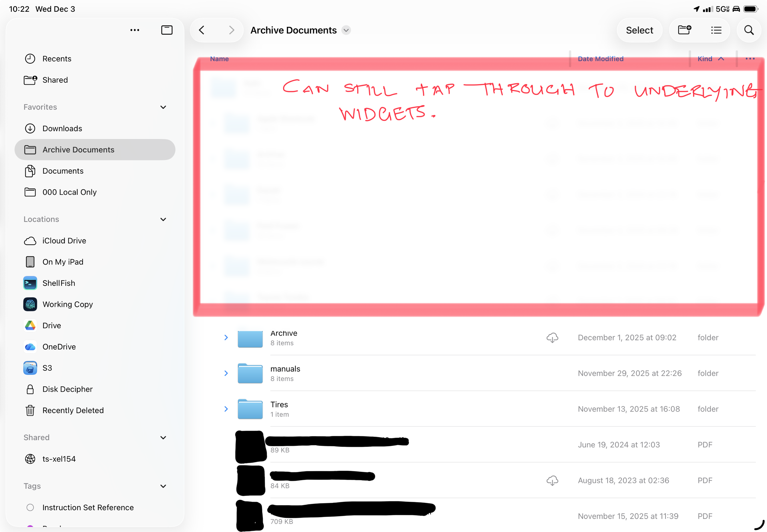Expand the manuals folder disclosure arrow
Image resolution: width=767 pixels, height=532 pixels.
pyautogui.click(x=226, y=373)
